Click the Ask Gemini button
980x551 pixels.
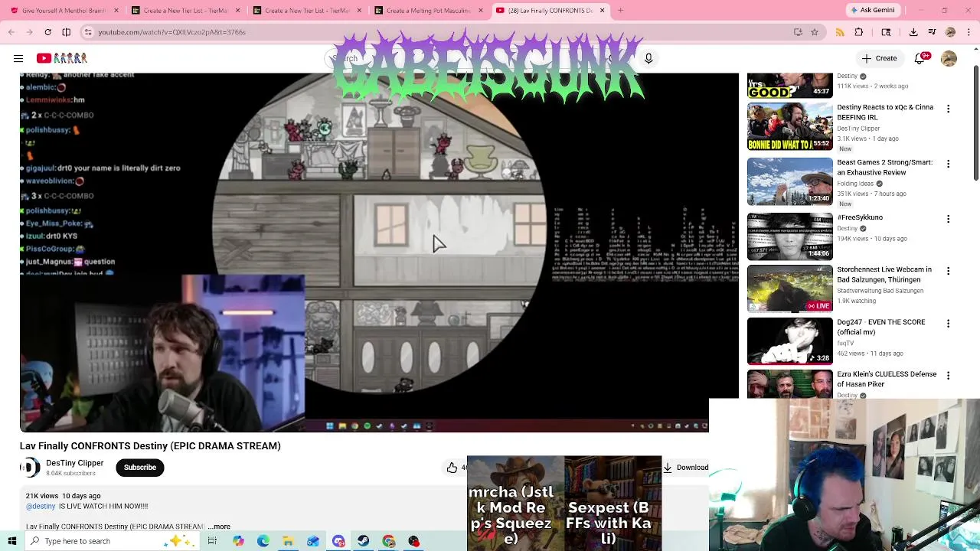872,10
